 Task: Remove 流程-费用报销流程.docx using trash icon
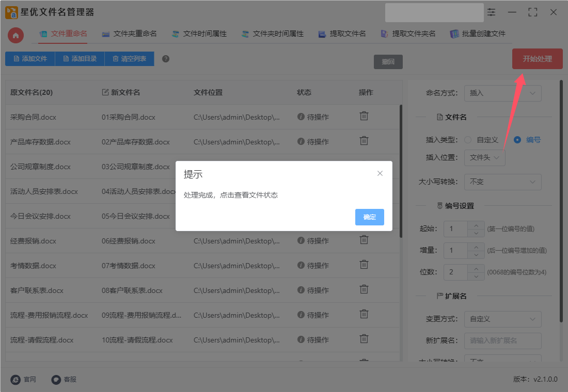coord(364,314)
